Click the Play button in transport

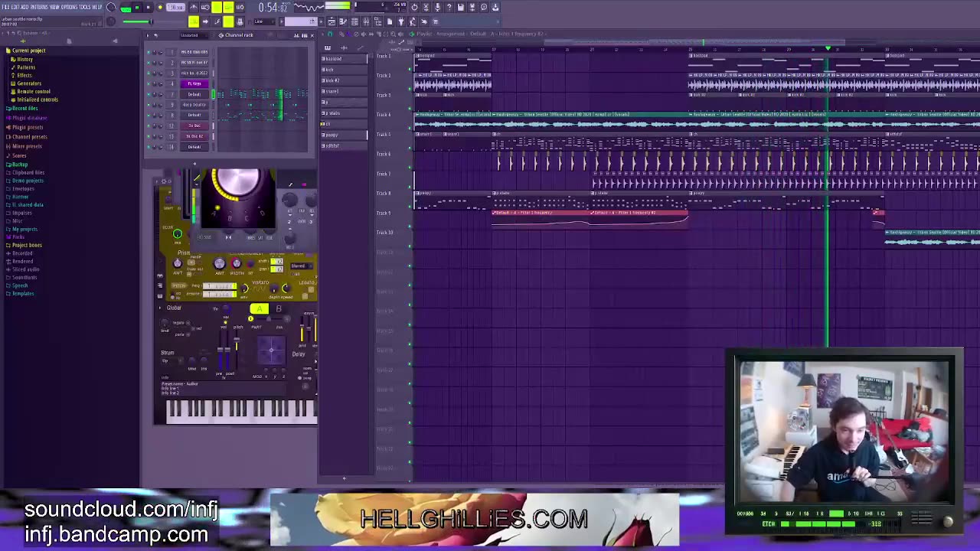pos(137,8)
